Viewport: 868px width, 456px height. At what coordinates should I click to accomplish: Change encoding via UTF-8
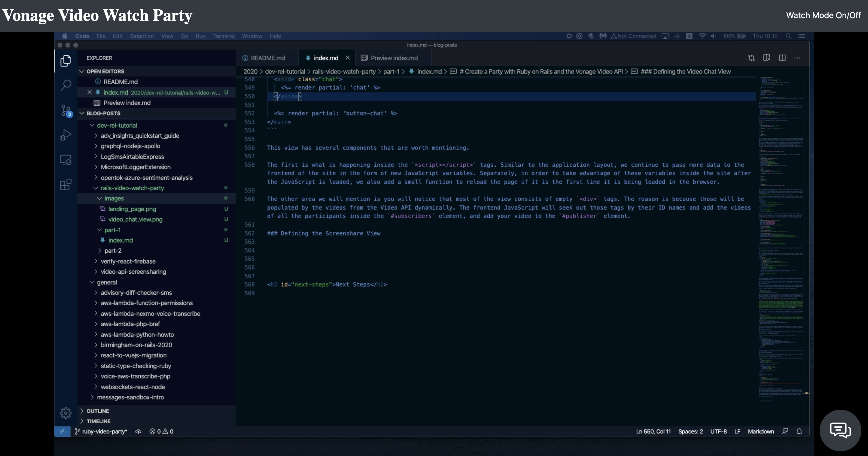(x=718, y=431)
